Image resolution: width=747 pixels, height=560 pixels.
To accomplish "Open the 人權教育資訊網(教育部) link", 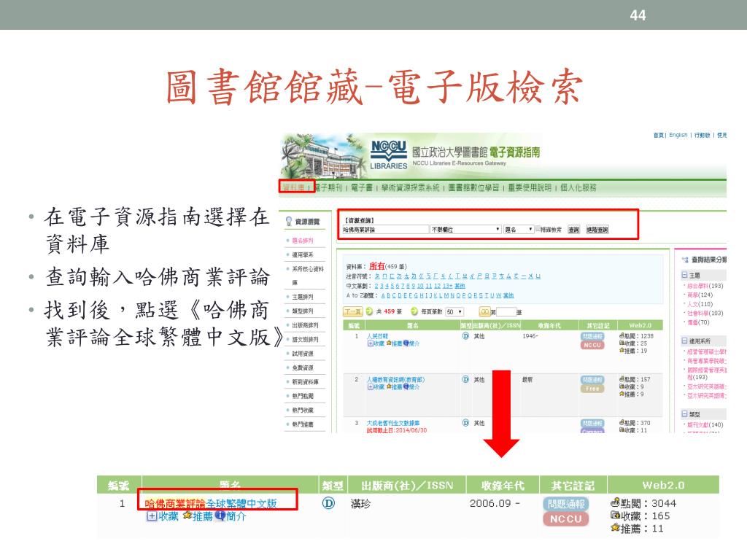I will tap(395, 379).
